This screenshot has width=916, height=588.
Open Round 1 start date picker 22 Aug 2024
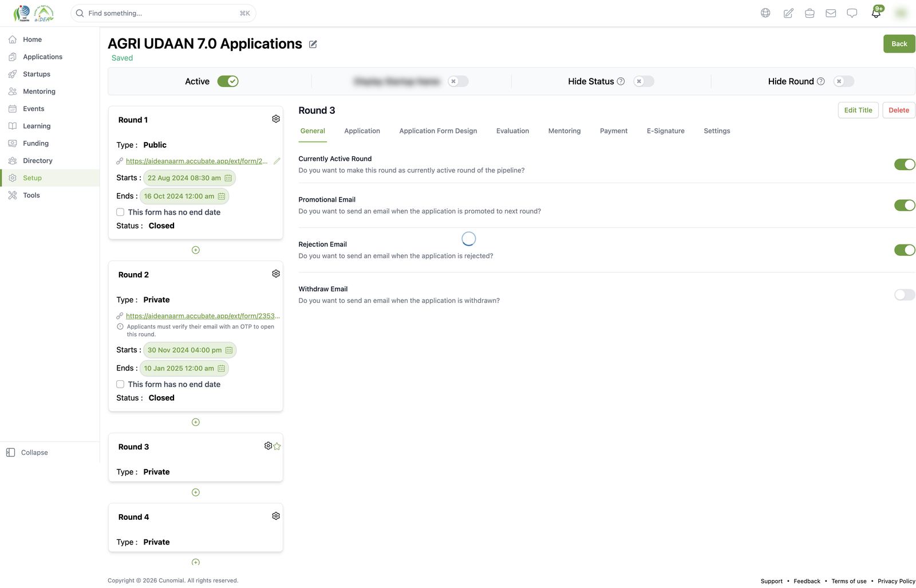(189, 178)
